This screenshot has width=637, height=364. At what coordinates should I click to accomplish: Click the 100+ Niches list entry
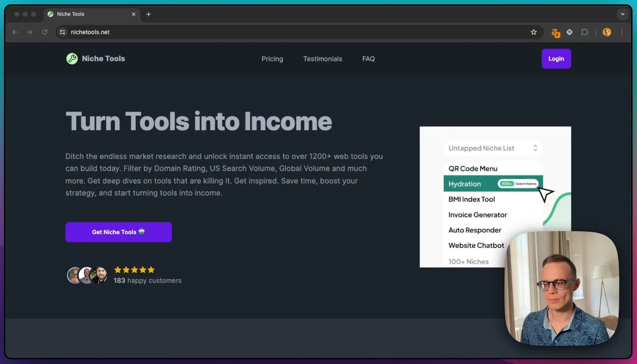click(x=468, y=262)
